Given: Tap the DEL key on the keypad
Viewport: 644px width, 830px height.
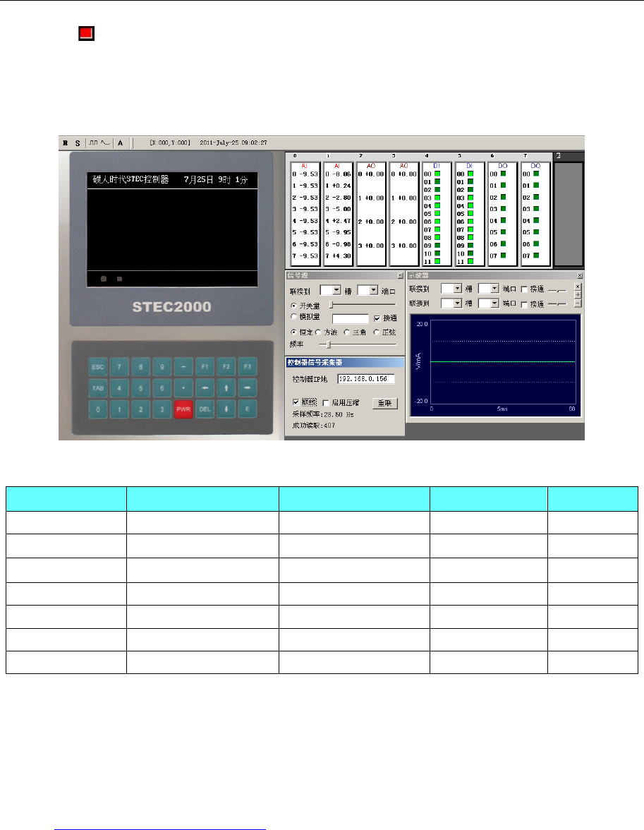Looking at the screenshot, I should 205,409.
